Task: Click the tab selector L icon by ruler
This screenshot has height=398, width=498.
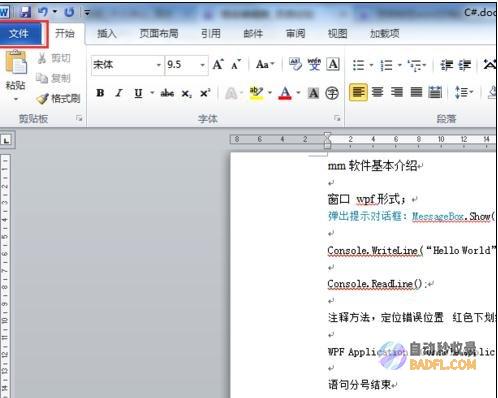Action: pyautogui.click(x=6, y=140)
